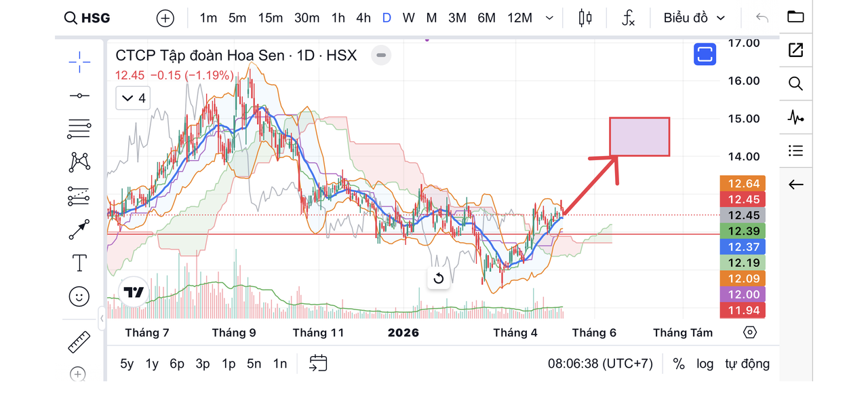
Task: Expand the timeframe dropdown chevron
Action: point(550,18)
